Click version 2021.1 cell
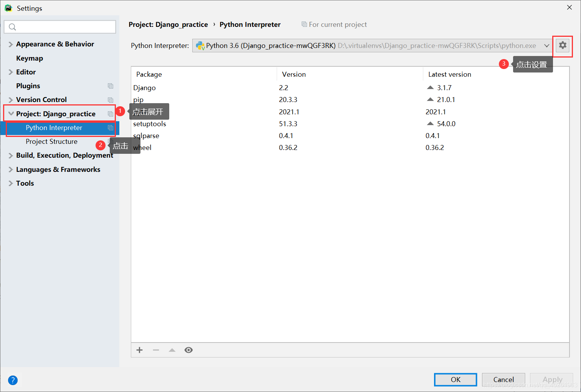This screenshot has height=392, width=581. coord(289,112)
